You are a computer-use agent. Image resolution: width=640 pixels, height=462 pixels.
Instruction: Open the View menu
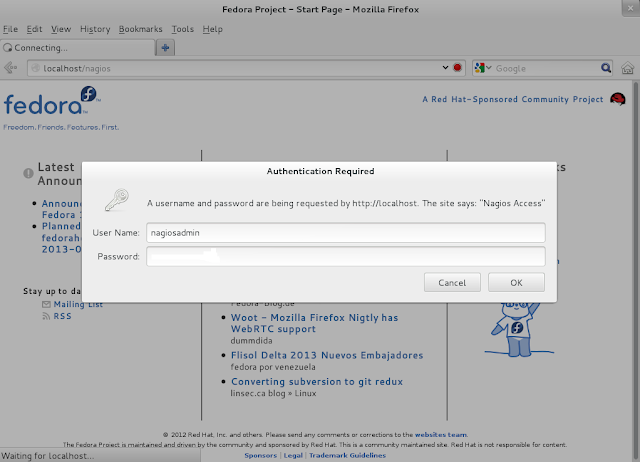tap(61, 29)
